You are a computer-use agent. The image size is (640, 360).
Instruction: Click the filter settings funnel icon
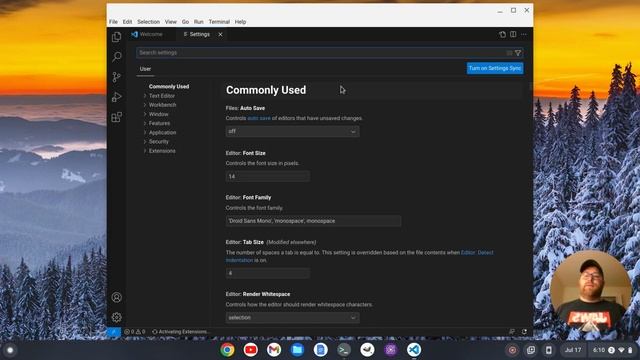[x=518, y=53]
